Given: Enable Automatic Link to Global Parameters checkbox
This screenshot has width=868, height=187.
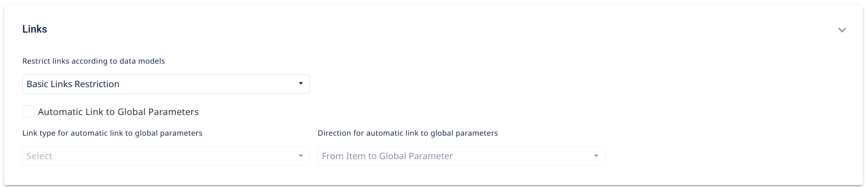Looking at the screenshot, I should click(28, 111).
